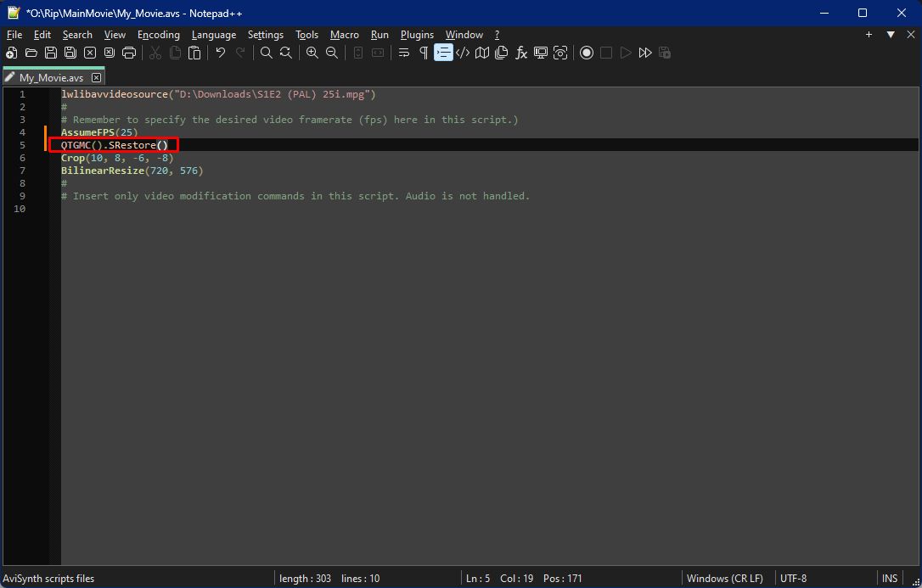Open the Function List panel icon
Image resolution: width=922 pixels, height=588 pixels.
521,53
